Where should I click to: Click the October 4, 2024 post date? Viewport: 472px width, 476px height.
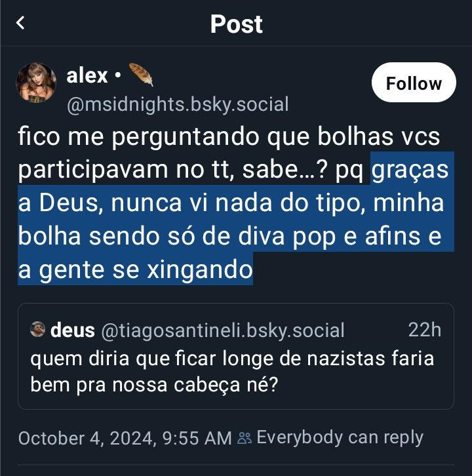[x=125, y=438]
